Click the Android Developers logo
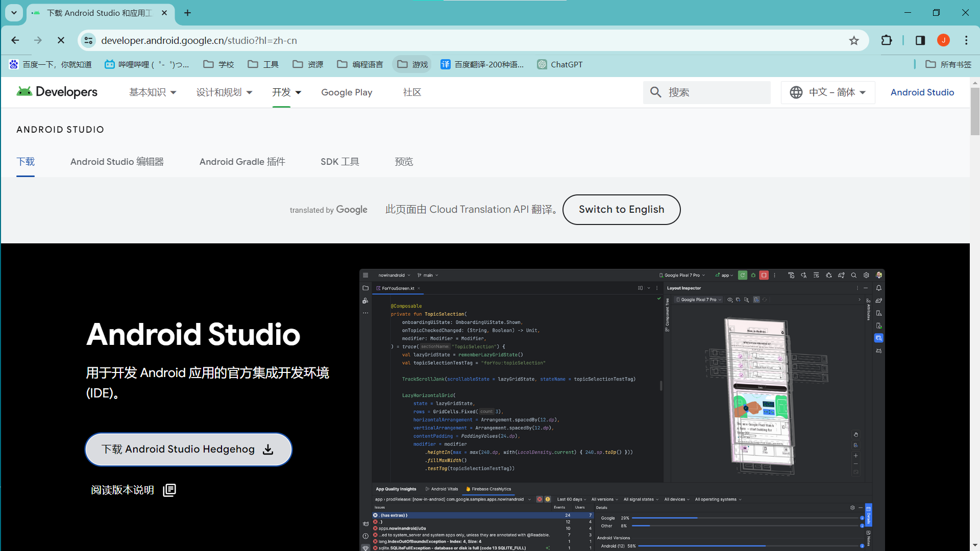This screenshot has height=551, width=980. pos(57,92)
